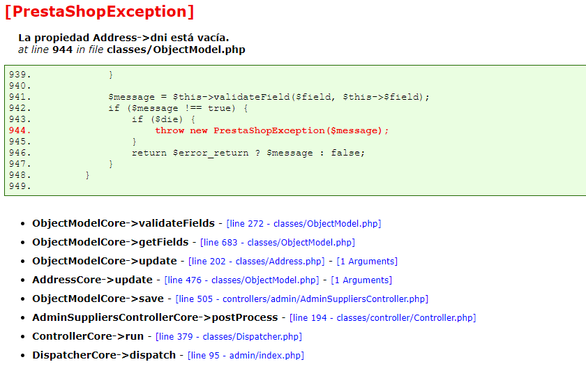Viewport: 586px width, 392px height.
Task: Click the ObjectModelCore->validateFields trace entry
Action: (x=123, y=223)
